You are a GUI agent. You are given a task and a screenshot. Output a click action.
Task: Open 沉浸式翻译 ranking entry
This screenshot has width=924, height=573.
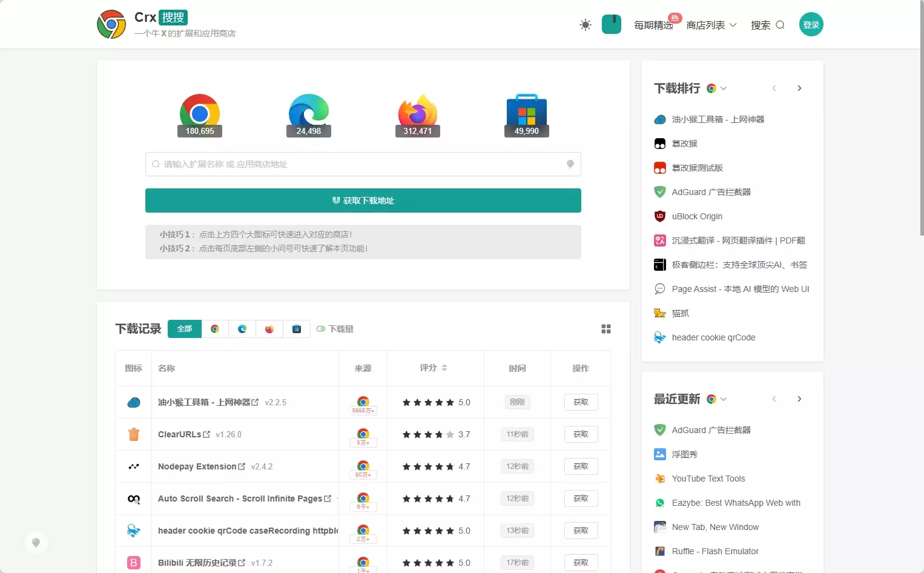tap(739, 240)
